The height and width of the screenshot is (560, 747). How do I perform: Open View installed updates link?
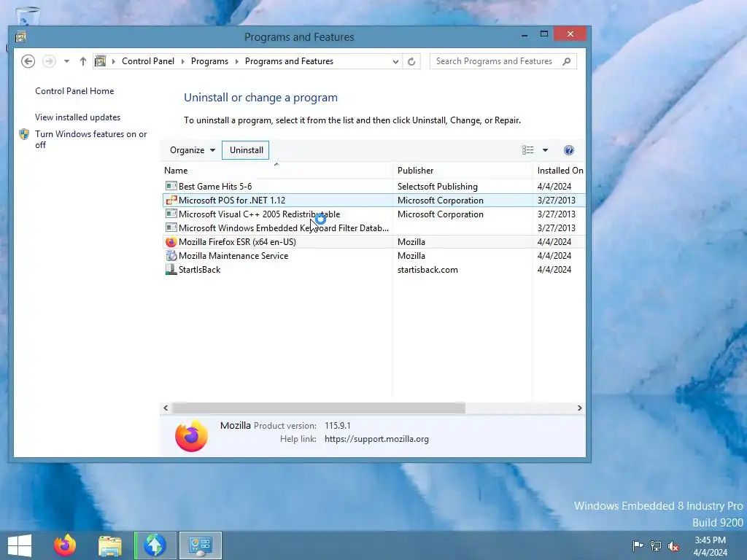pos(77,117)
